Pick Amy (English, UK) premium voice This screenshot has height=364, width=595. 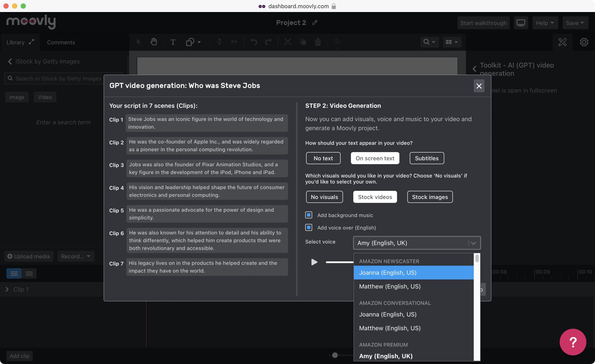pyautogui.click(x=413, y=356)
